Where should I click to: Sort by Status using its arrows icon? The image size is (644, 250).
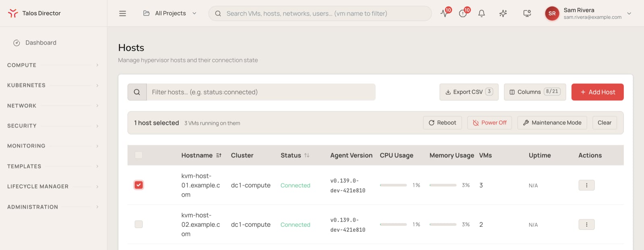click(307, 155)
